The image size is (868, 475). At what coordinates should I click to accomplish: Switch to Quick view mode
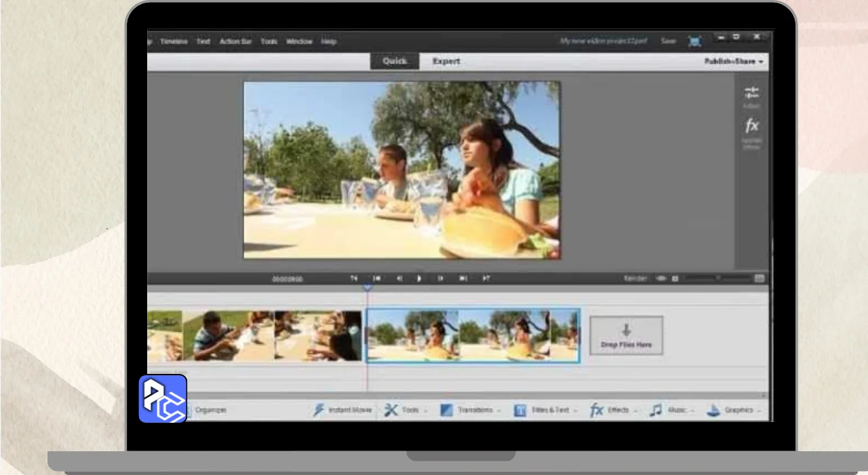394,61
